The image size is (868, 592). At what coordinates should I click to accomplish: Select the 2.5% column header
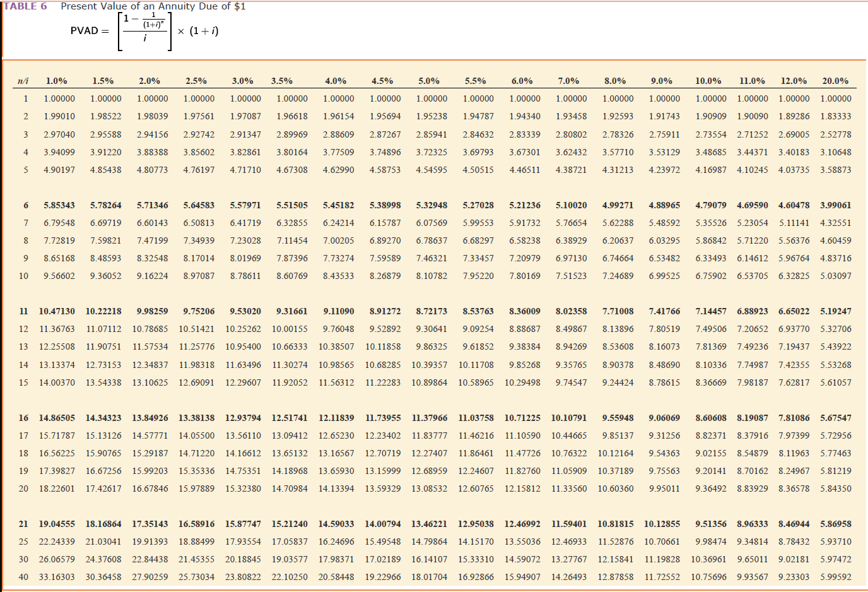click(196, 81)
